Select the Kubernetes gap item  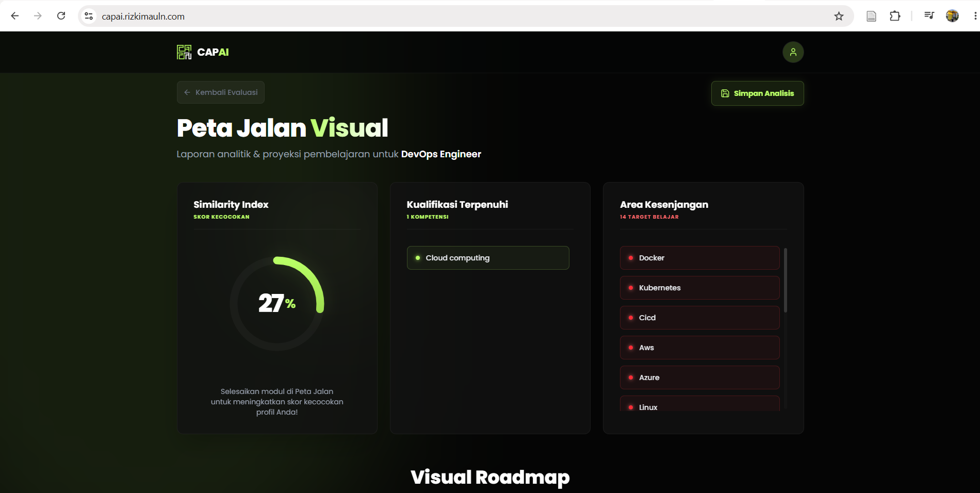[699, 288]
